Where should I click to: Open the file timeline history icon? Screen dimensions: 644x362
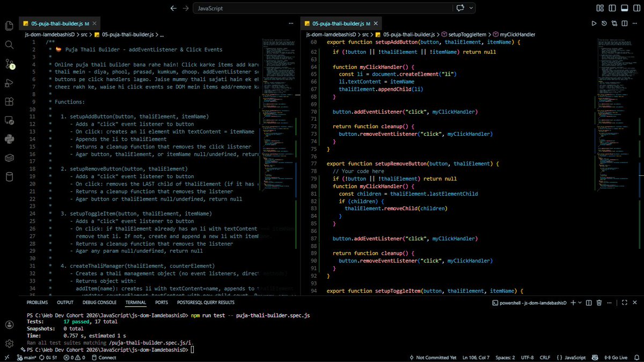[604, 24]
